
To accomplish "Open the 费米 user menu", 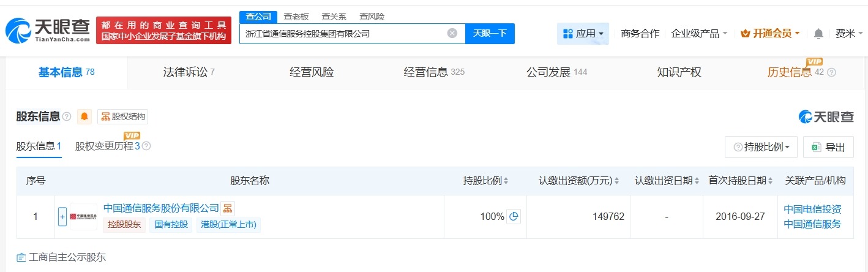I will coord(848,33).
